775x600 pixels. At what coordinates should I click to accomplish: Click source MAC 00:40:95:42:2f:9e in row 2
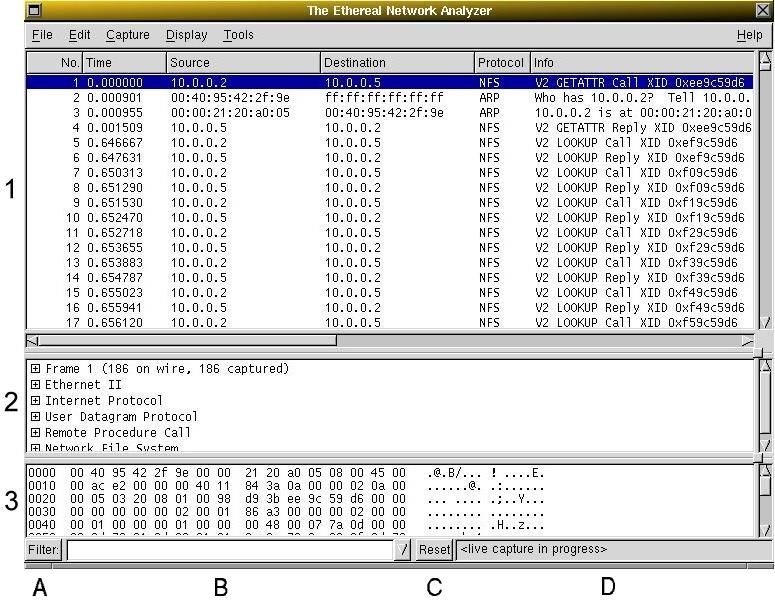tap(230, 97)
